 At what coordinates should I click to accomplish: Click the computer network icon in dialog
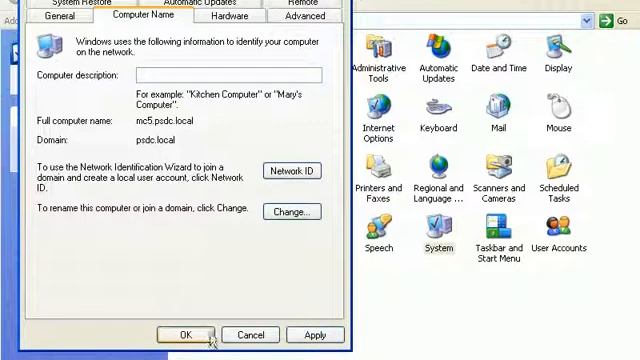tap(50, 46)
